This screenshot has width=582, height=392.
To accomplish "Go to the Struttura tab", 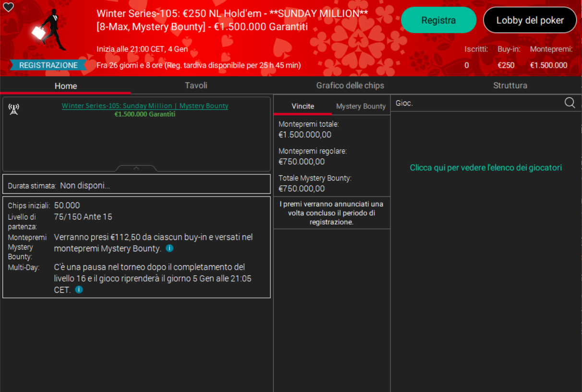I will 510,85.
